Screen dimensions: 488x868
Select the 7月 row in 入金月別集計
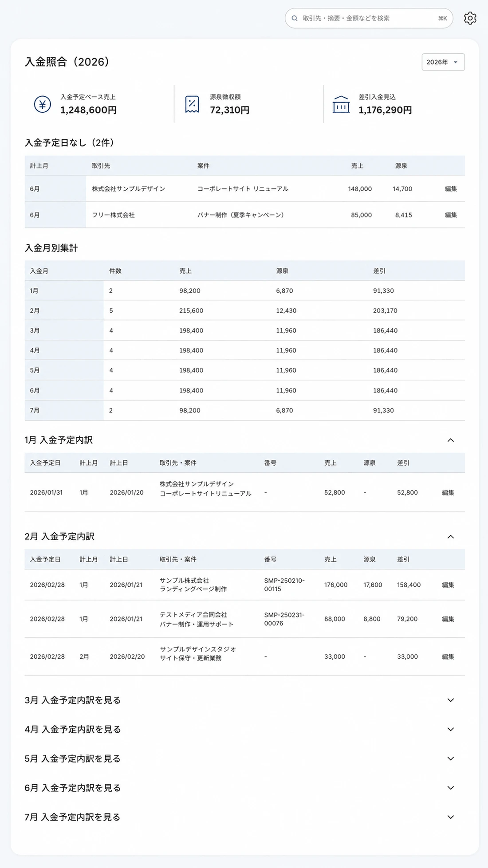pos(244,410)
